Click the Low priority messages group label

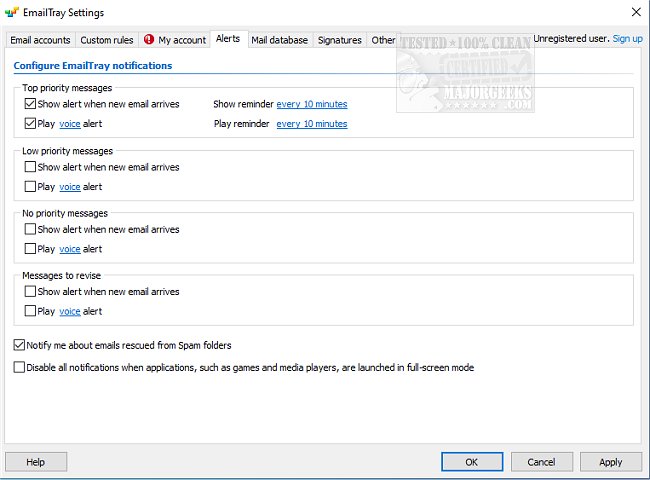pos(68,151)
